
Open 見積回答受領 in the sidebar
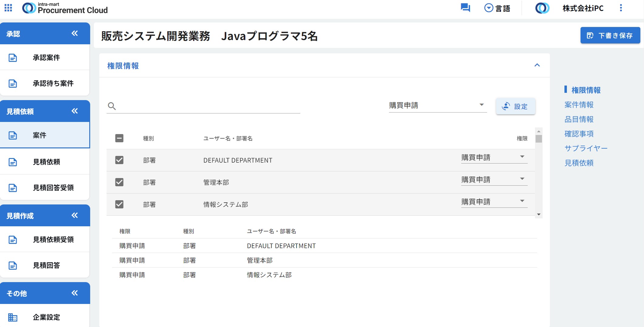coord(45,187)
